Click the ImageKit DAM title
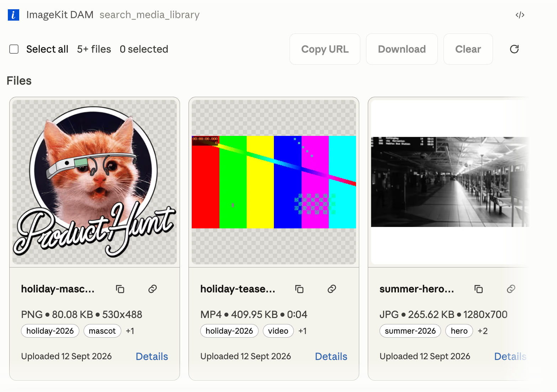 60,15
